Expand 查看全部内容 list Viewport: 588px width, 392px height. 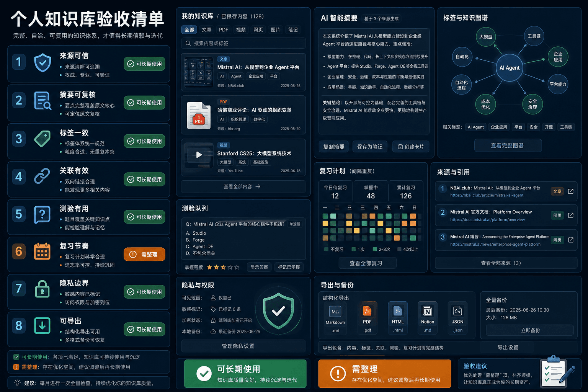(243, 187)
